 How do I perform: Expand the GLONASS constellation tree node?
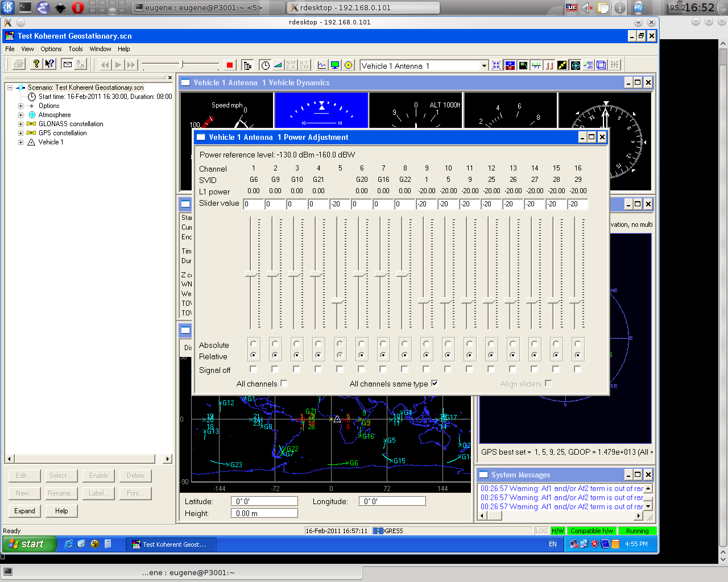pyautogui.click(x=21, y=124)
